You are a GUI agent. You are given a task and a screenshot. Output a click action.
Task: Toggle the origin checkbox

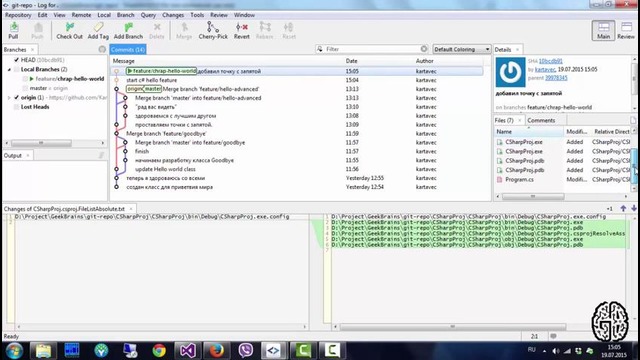16,98
